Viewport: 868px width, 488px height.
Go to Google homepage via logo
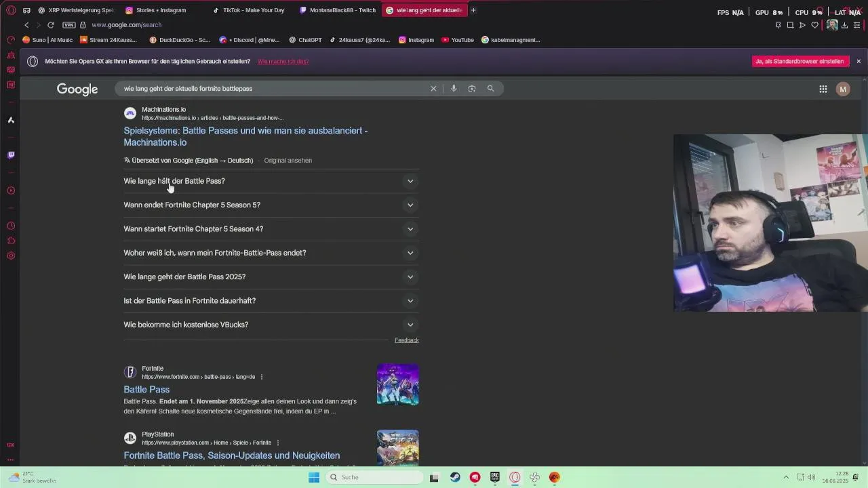point(77,89)
